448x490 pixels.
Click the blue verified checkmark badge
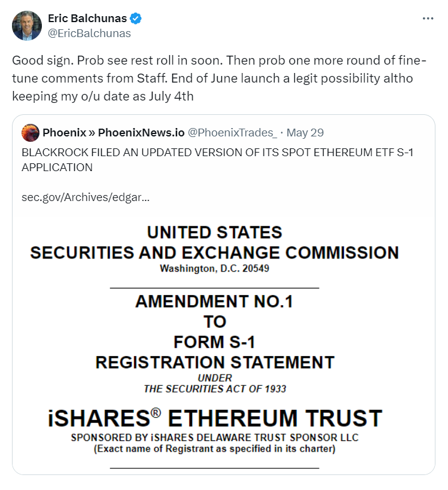[135, 19]
